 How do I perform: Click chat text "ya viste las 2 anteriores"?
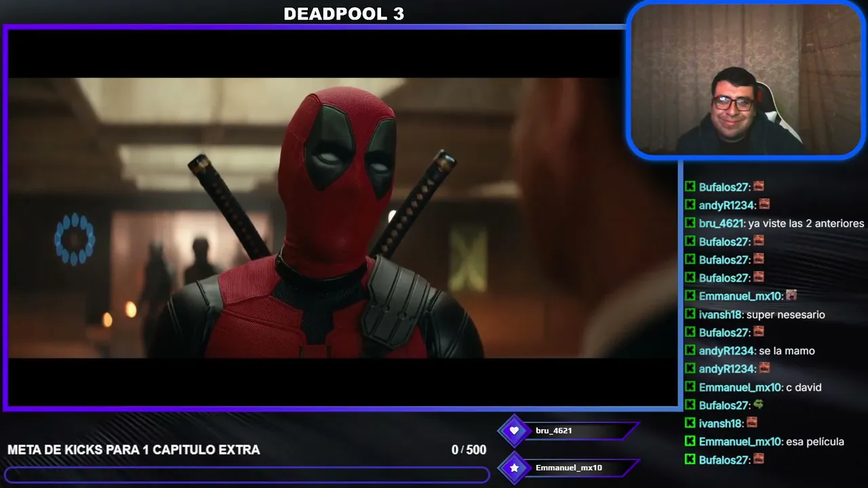(806, 223)
